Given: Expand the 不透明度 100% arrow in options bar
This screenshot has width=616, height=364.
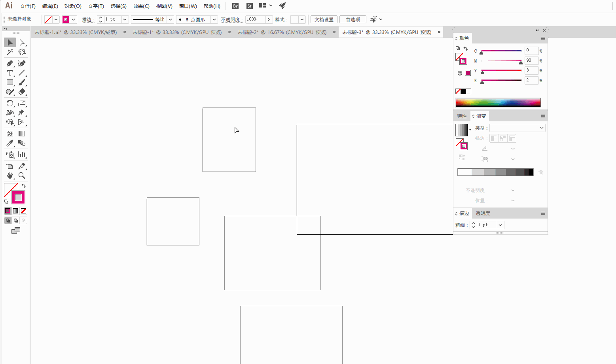Looking at the screenshot, I should coord(269,19).
